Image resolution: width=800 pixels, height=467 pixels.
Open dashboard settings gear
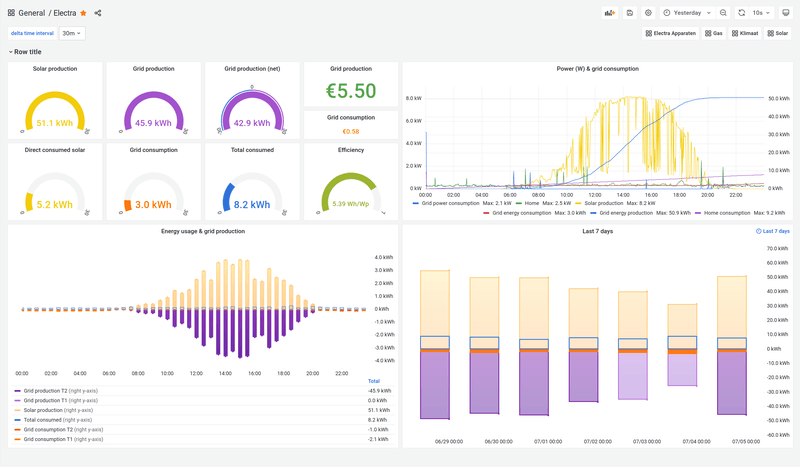pyautogui.click(x=648, y=13)
